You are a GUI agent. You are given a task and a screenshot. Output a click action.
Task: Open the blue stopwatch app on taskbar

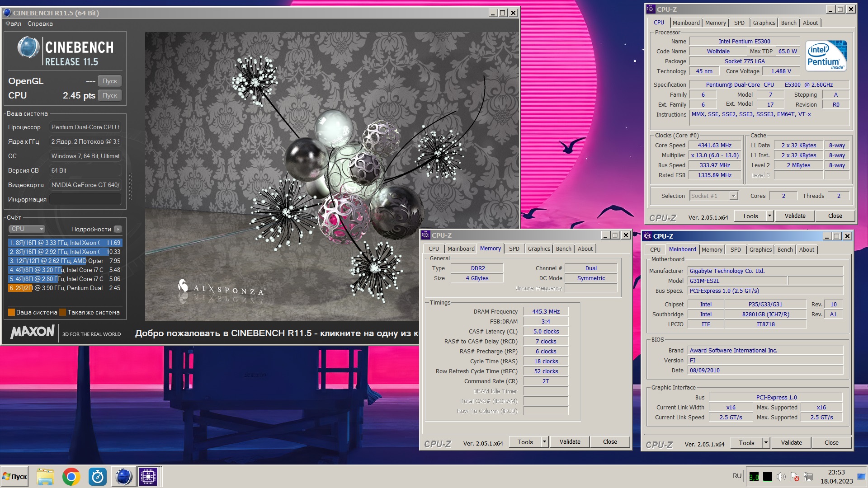coord(97,477)
